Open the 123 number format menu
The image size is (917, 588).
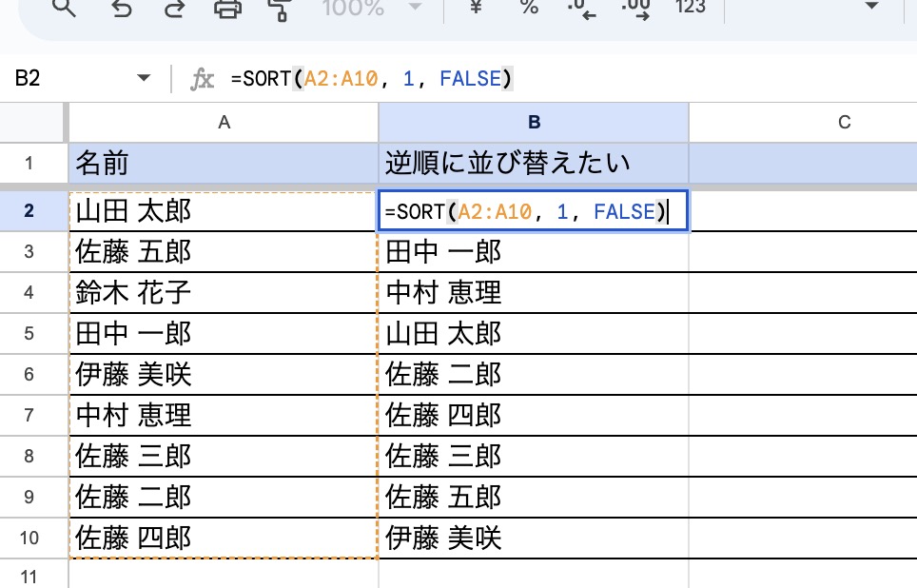(x=689, y=9)
